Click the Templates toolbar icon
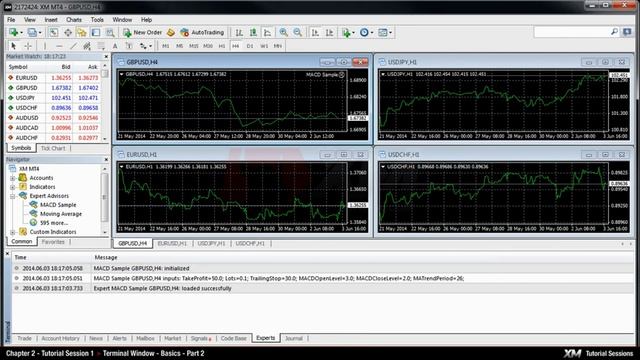 click(382, 32)
